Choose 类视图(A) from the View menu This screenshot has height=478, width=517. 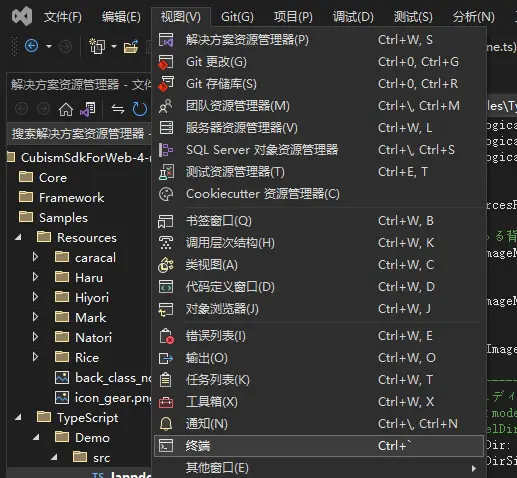click(x=319, y=265)
